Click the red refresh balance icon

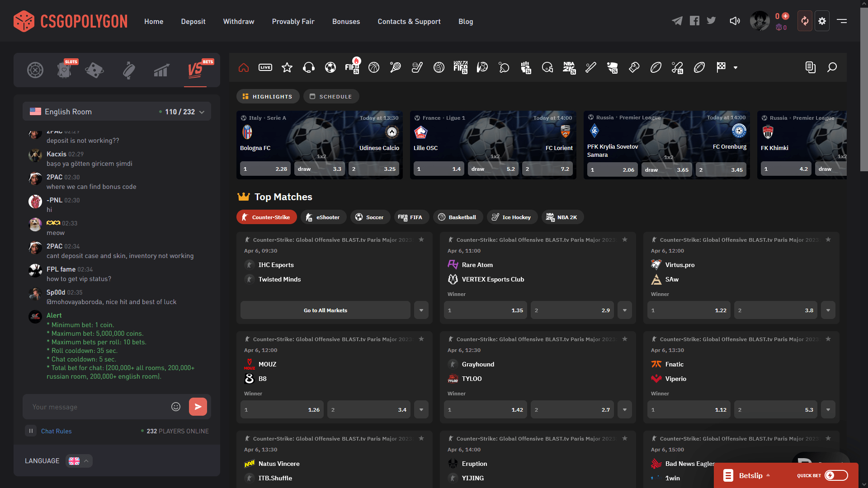805,21
